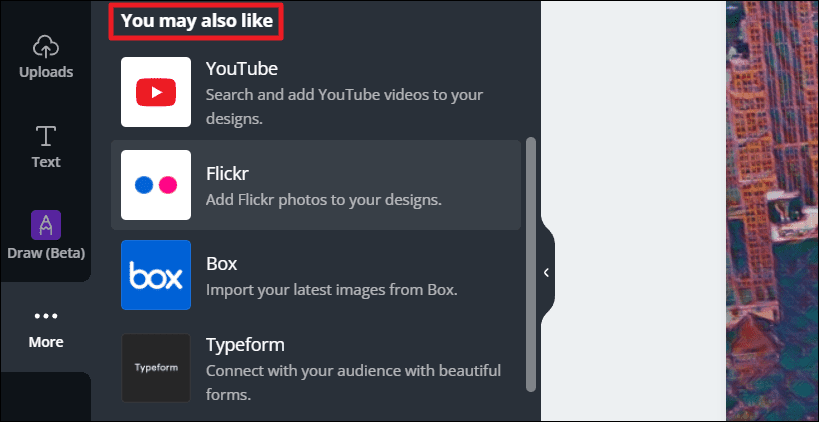Click the 'You may also like' heading

pyautogui.click(x=197, y=21)
